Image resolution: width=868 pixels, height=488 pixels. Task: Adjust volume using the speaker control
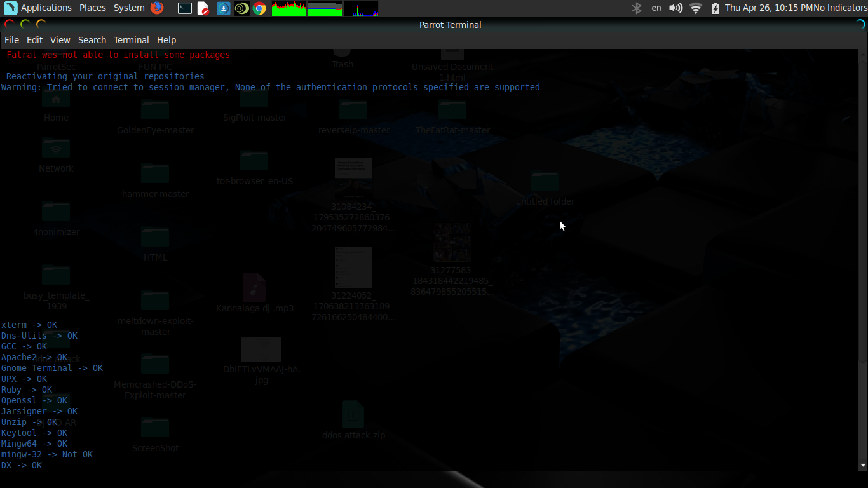(x=675, y=8)
